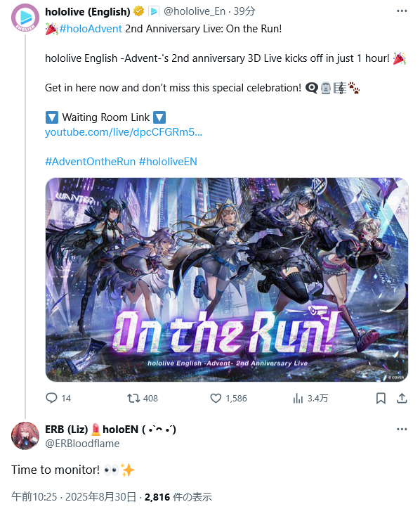
Task: Click the @hololive_En handle
Action: point(195,11)
